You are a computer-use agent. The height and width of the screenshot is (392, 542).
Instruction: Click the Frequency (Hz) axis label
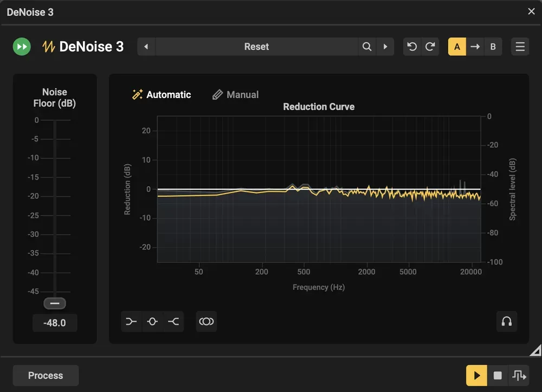point(319,287)
